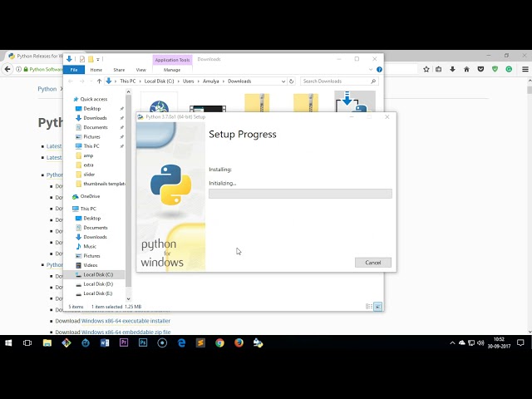Select Amulya in the address breadcrumb
The height and width of the screenshot is (399, 532).
click(x=210, y=81)
